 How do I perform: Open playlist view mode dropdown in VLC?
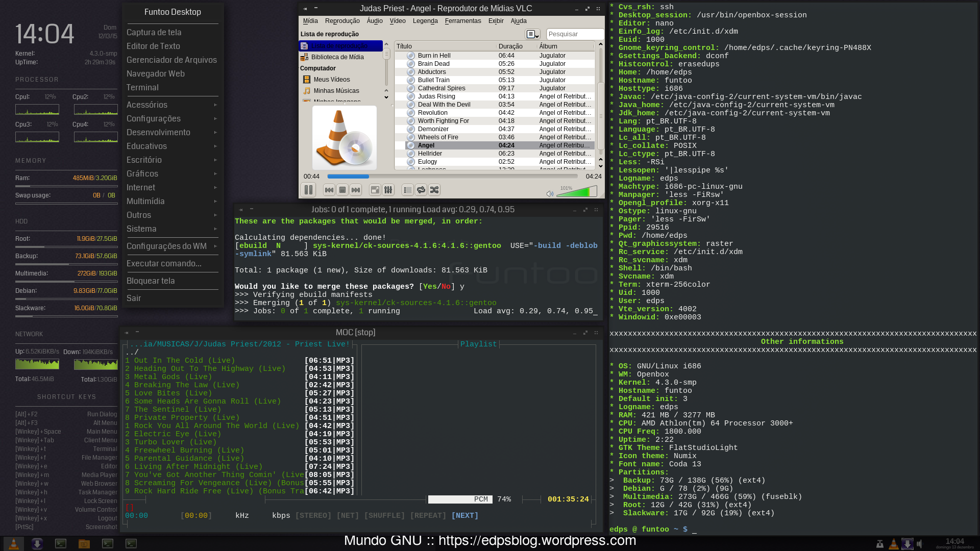[533, 34]
